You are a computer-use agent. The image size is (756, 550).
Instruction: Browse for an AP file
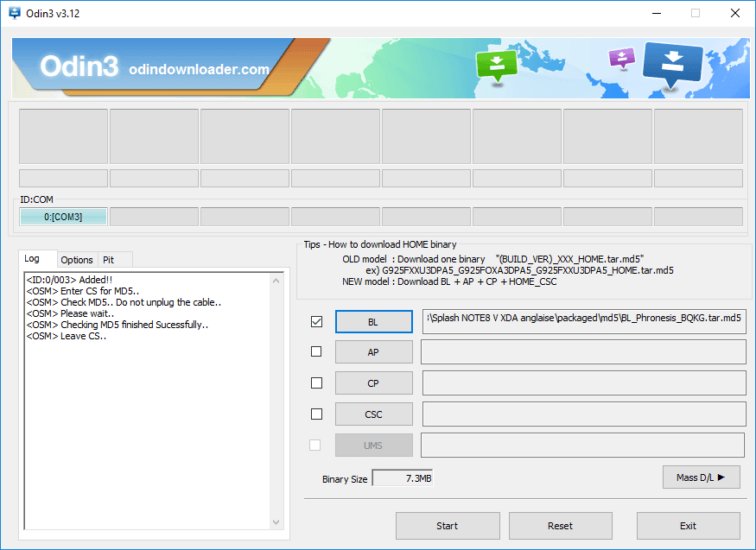373,352
